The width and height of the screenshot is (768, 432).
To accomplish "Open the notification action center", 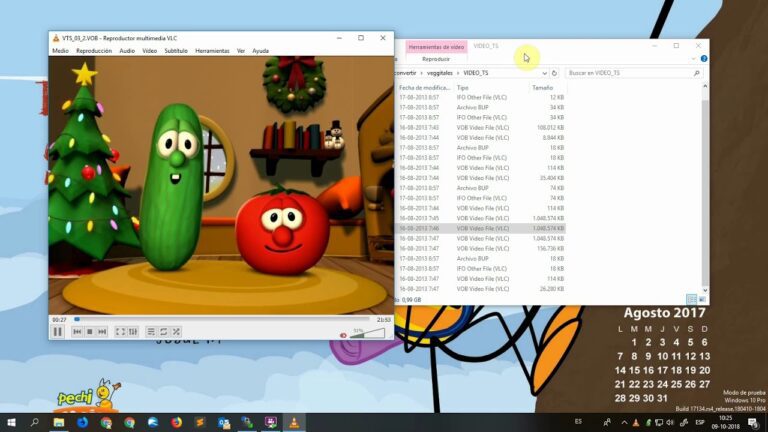I will click(x=754, y=422).
